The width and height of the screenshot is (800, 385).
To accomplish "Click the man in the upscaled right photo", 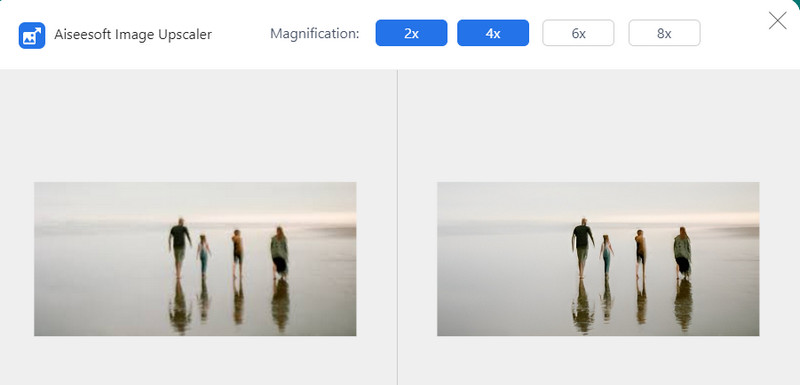I will coord(583,248).
